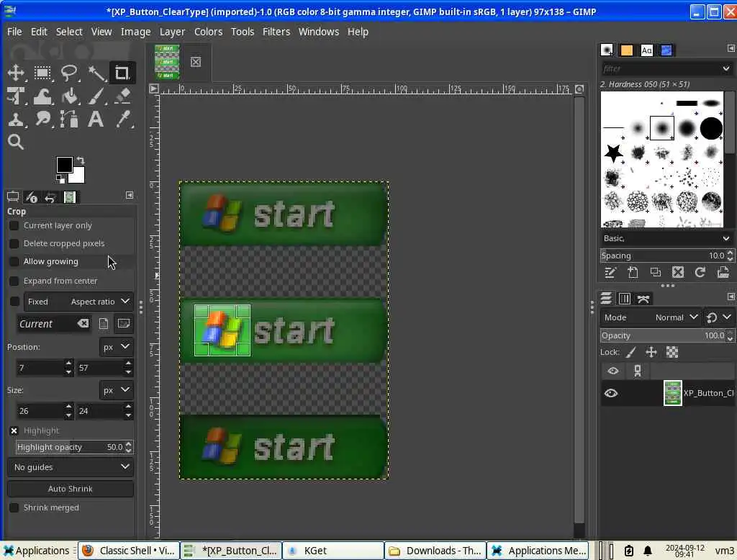Create a new brush

click(x=633, y=273)
